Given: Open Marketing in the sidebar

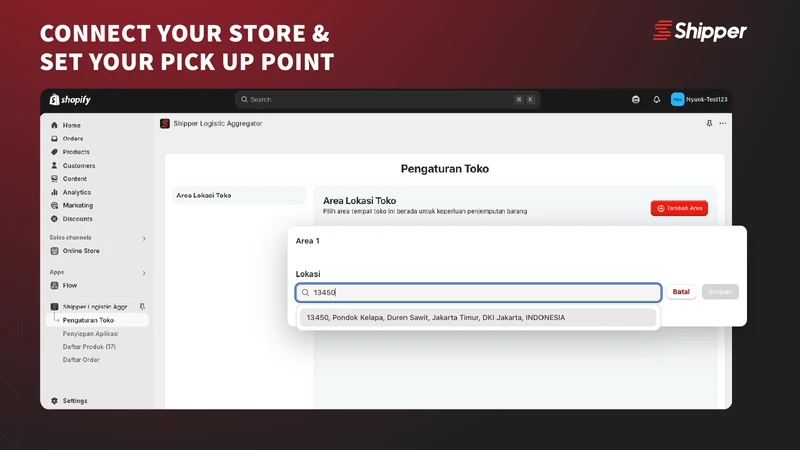Looking at the screenshot, I should click(x=78, y=206).
